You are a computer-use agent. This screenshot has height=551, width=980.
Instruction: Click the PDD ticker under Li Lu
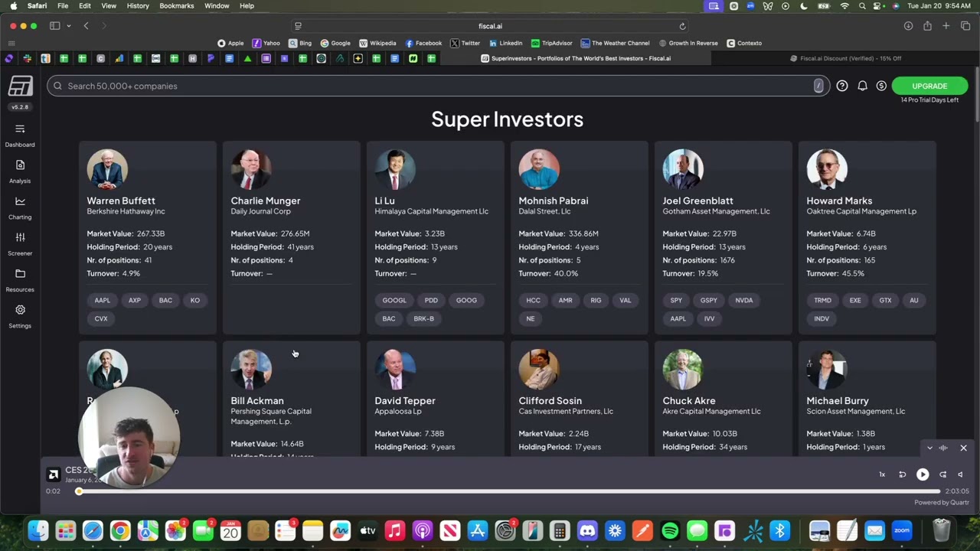(431, 300)
